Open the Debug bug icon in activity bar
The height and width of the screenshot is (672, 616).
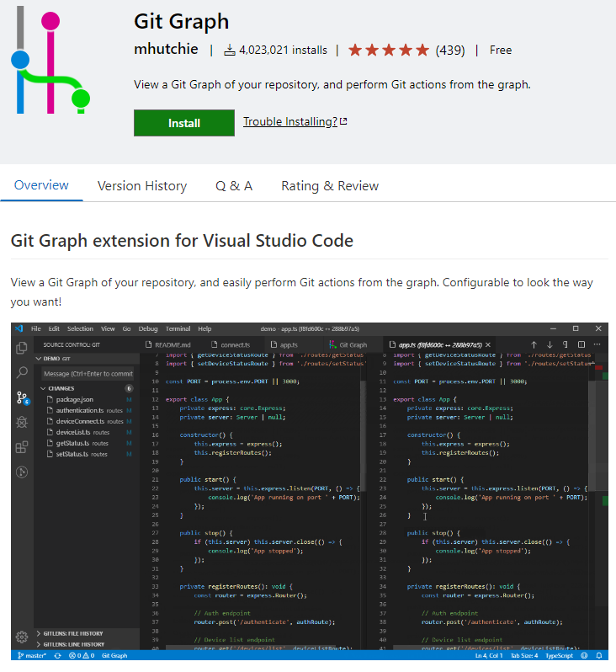[x=22, y=423]
